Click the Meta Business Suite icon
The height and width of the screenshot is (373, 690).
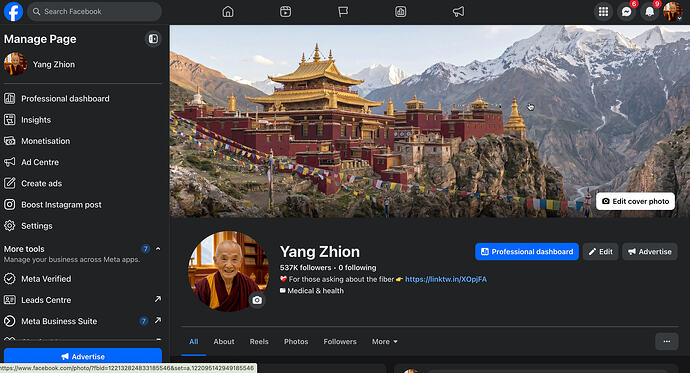pyautogui.click(x=10, y=321)
